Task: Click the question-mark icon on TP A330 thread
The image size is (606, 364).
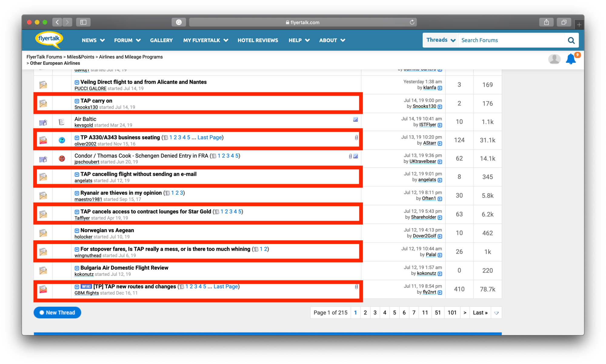Action: click(62, 140)
